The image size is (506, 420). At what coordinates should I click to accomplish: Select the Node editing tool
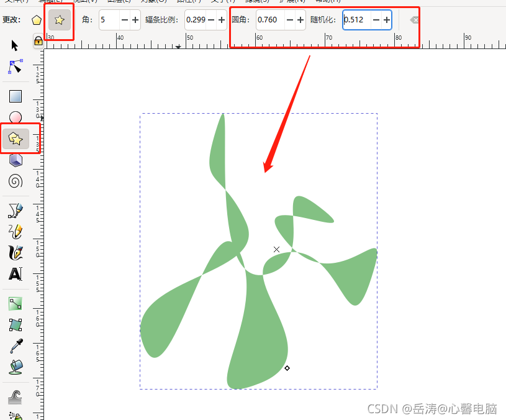[15, 66]
